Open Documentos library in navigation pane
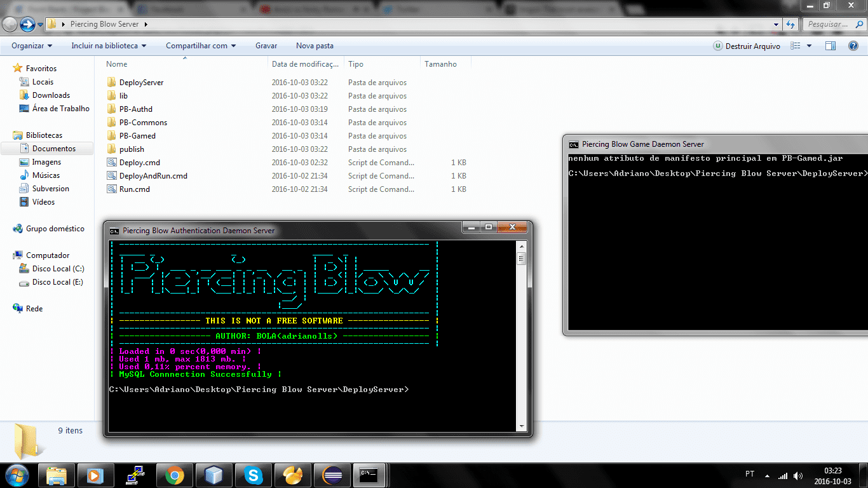Viewport: 868px width, 488px height. [54, 149]
